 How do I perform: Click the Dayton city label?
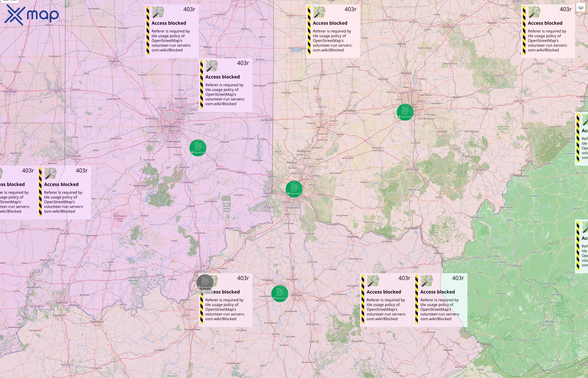pos(320,127)
